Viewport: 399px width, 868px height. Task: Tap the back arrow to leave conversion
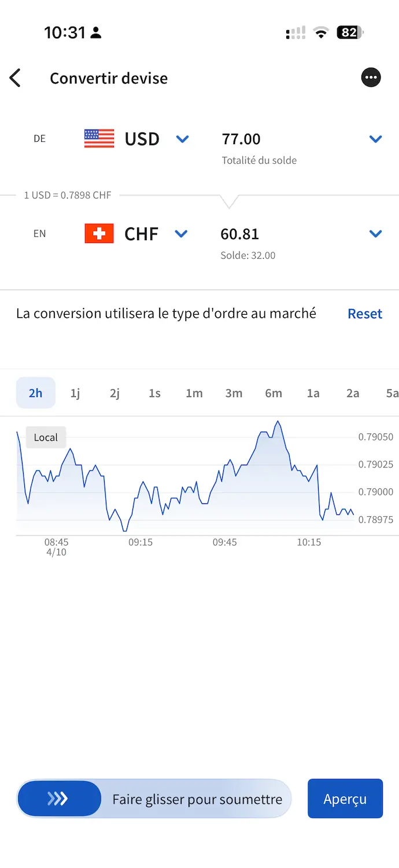16,78
